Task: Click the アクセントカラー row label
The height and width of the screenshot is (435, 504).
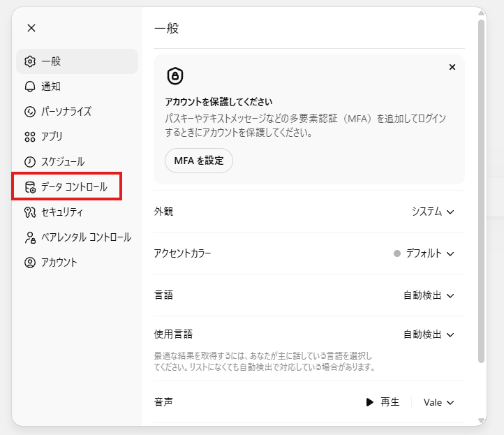Action: point(183,253)
